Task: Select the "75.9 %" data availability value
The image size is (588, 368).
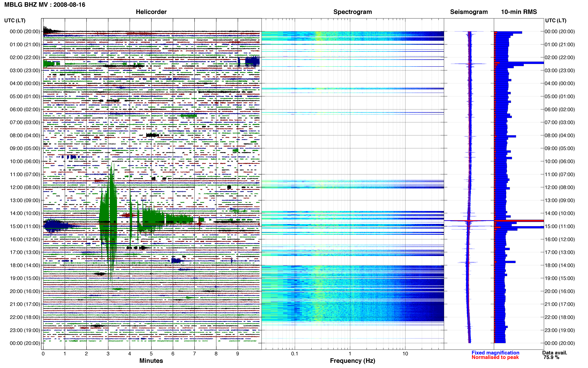Action: [x=551, y=357]
